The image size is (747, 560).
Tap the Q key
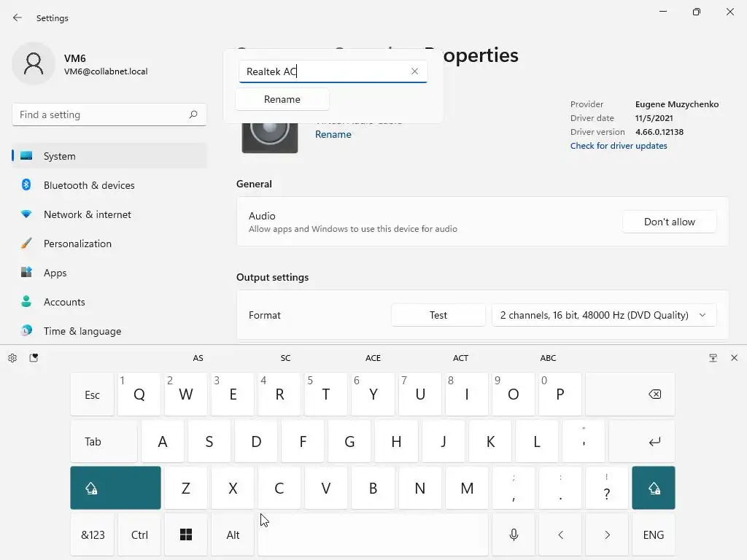coord(139,394)
